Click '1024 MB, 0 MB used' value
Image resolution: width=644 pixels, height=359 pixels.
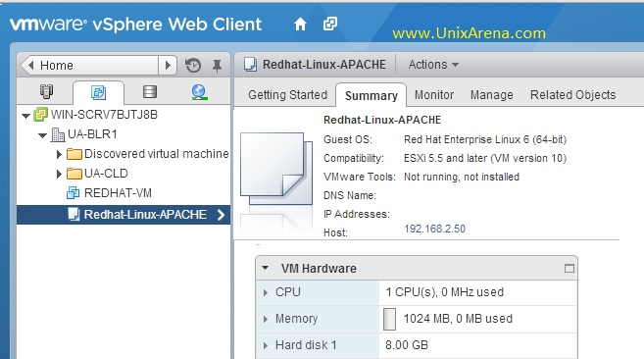pyautogui.click(x=458, y=318)
